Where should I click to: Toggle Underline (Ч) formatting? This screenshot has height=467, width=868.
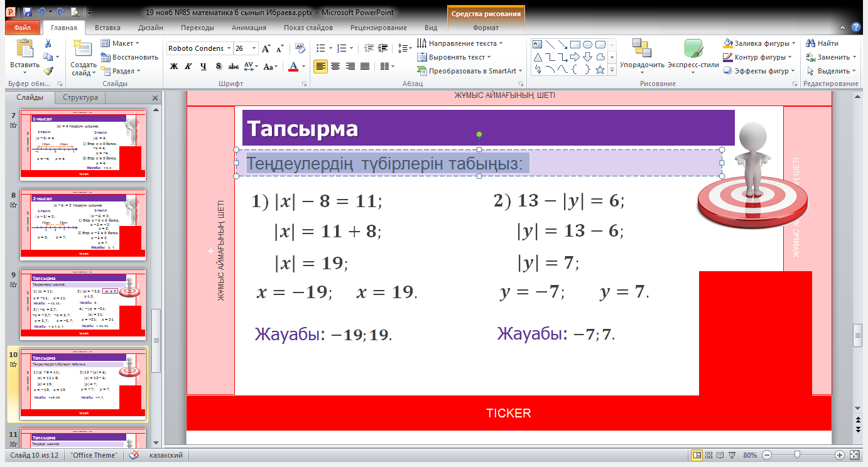[203, 67]
